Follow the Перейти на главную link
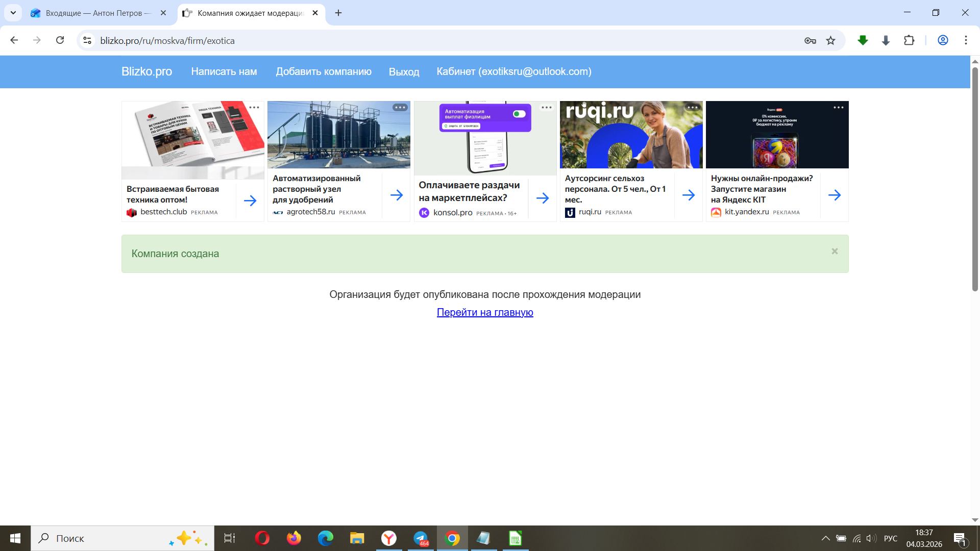This screenshot has width=980, height=551. (485, 312)
